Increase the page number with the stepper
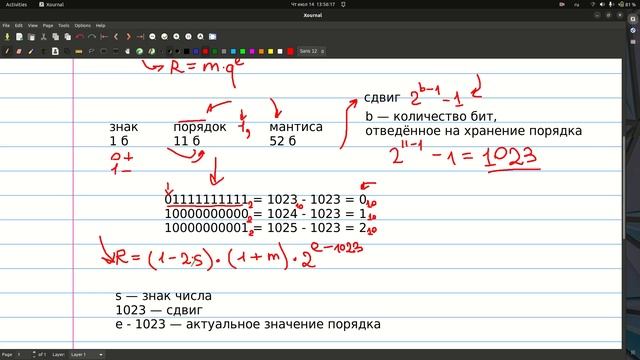 tap(34, 353)
